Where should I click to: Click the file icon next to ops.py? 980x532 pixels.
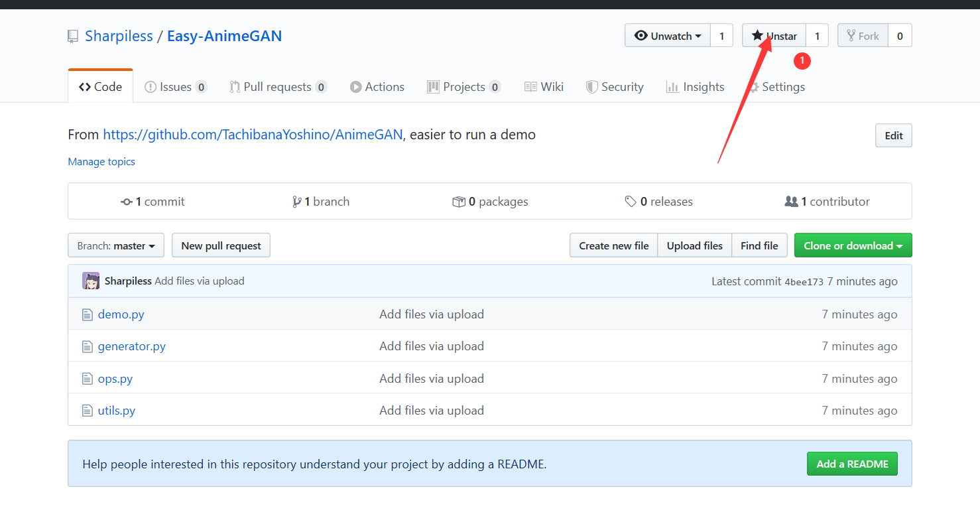point(87,379)
